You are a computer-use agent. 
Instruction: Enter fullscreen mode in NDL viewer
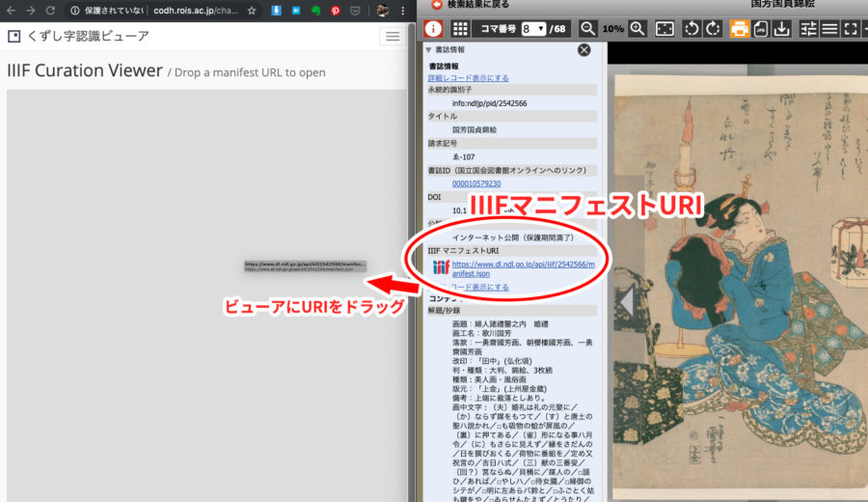(x=851, y=29)
